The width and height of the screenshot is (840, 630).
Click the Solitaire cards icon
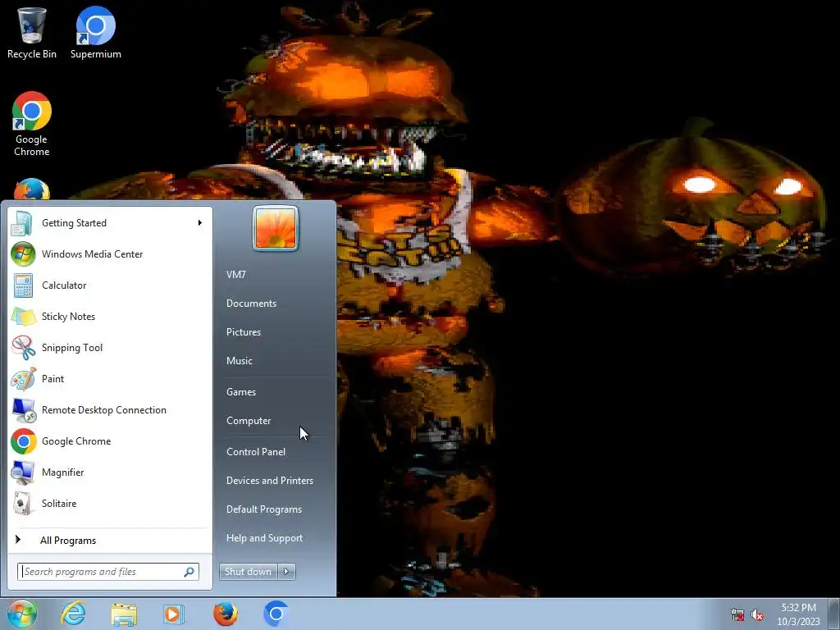22,504
